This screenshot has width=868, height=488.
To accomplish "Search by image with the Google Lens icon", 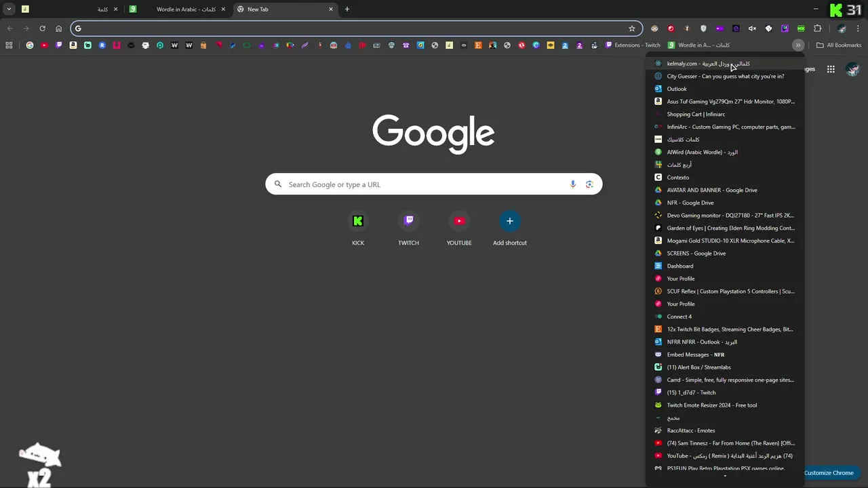I will [589, 184].
